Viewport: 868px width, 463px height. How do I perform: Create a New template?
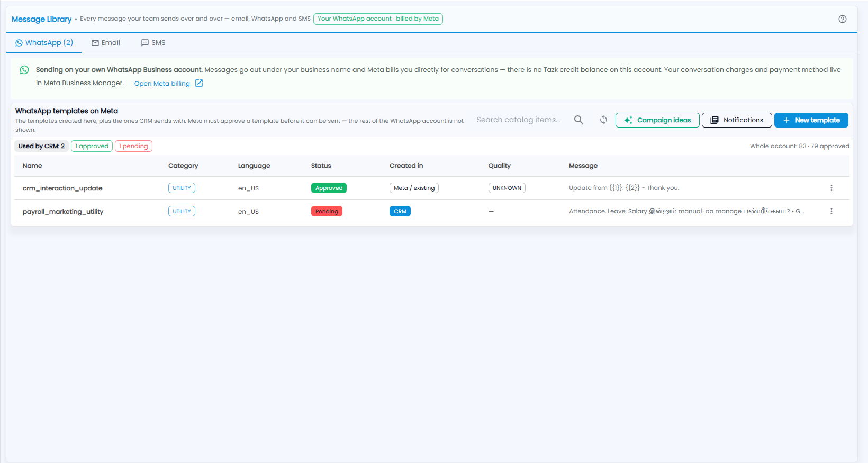click(x=811, y=120)
